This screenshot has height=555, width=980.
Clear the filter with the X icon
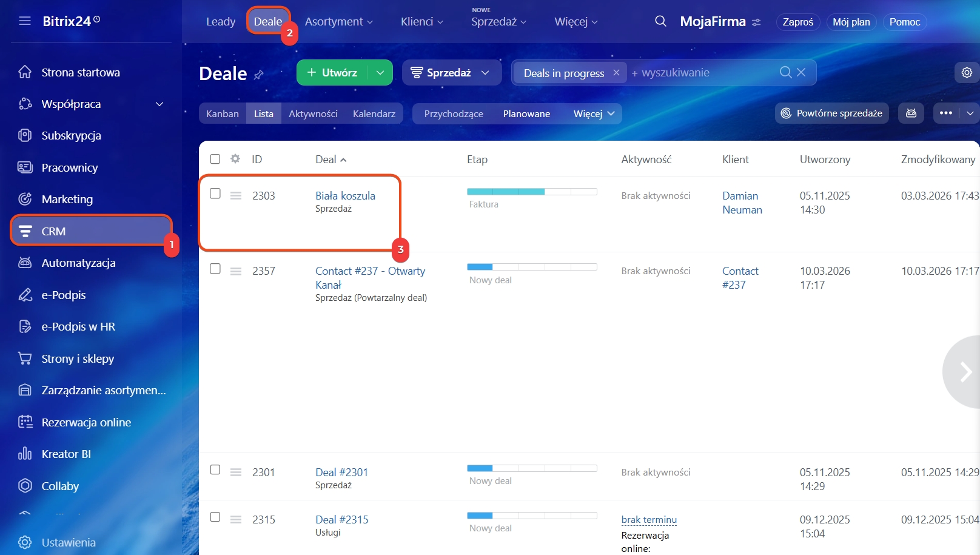pos(801,73)
